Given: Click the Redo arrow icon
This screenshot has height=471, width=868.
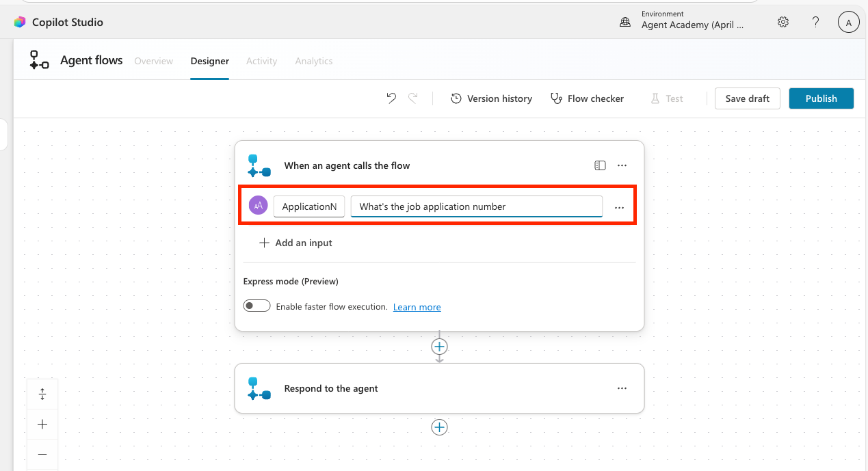Looking at the screenshot, I should pos(413,98).
